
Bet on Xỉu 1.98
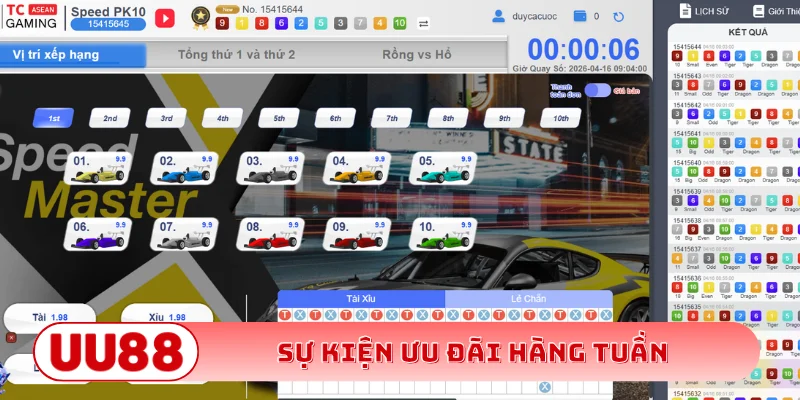[x=167, y=317]
